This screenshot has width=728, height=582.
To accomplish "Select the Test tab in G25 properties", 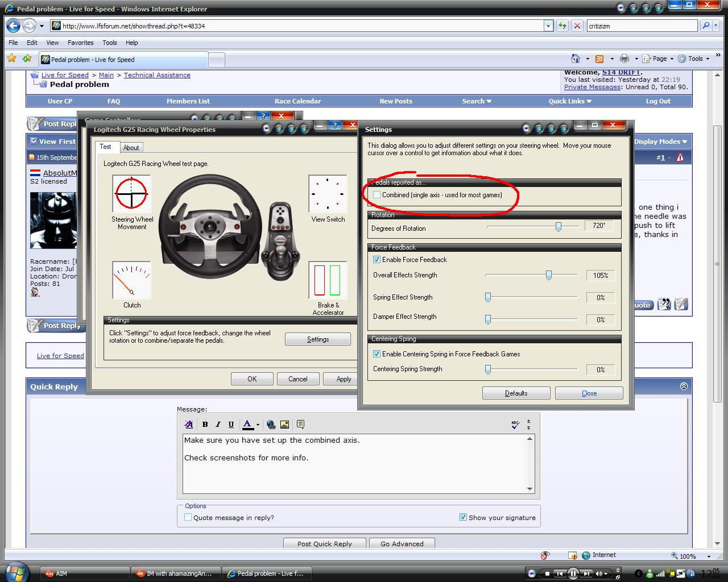I will coord(106,147).
